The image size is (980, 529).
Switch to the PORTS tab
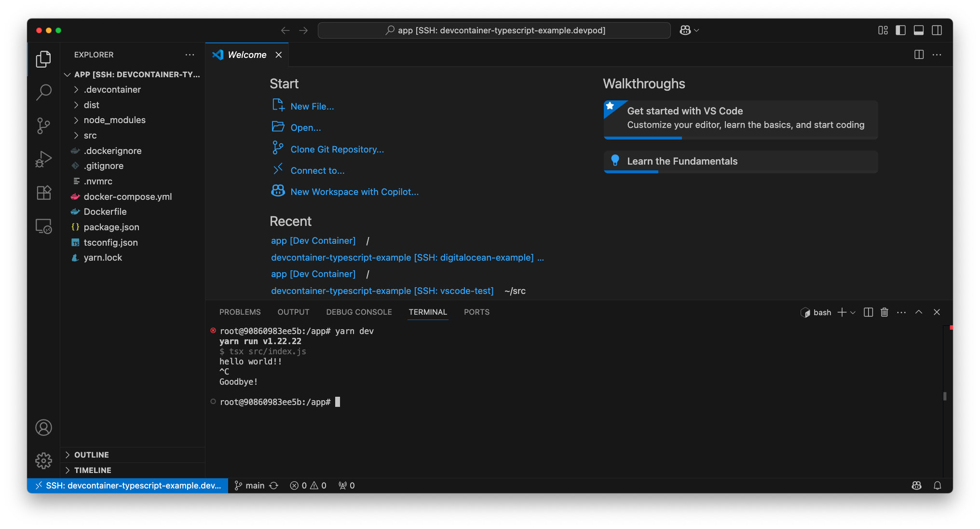click(x=476, y=312)
